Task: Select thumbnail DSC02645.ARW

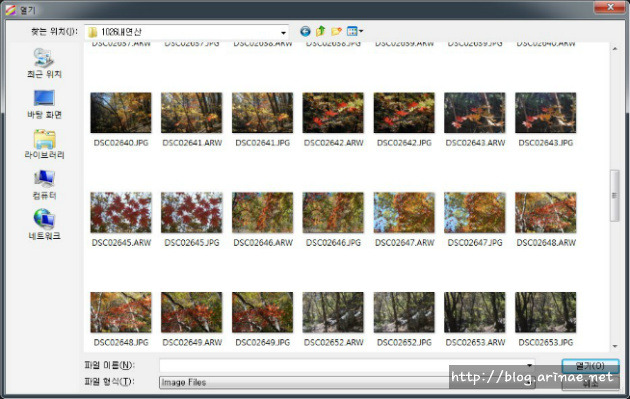Action: (121, 213)
